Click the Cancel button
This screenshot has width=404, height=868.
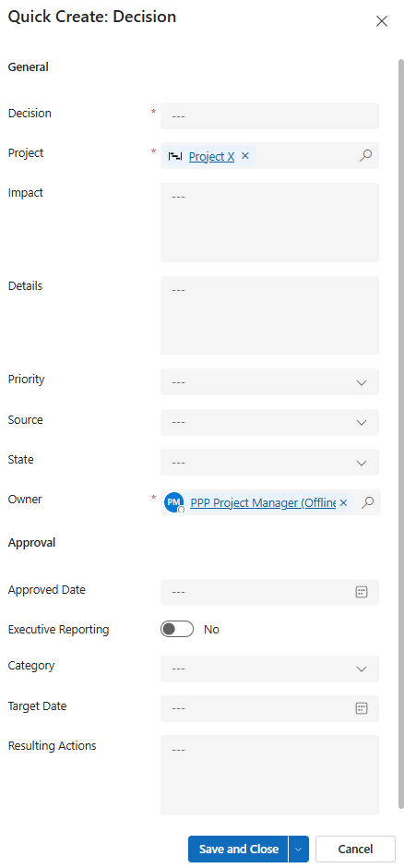355,850
